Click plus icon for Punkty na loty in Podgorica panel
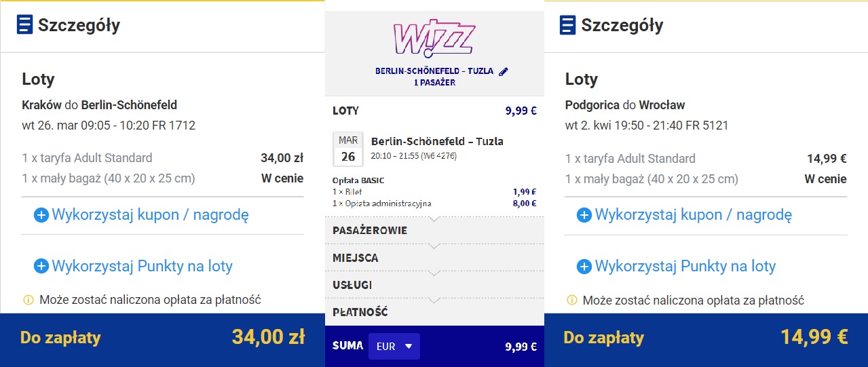The image size is (868, 367). coord(584,267)
